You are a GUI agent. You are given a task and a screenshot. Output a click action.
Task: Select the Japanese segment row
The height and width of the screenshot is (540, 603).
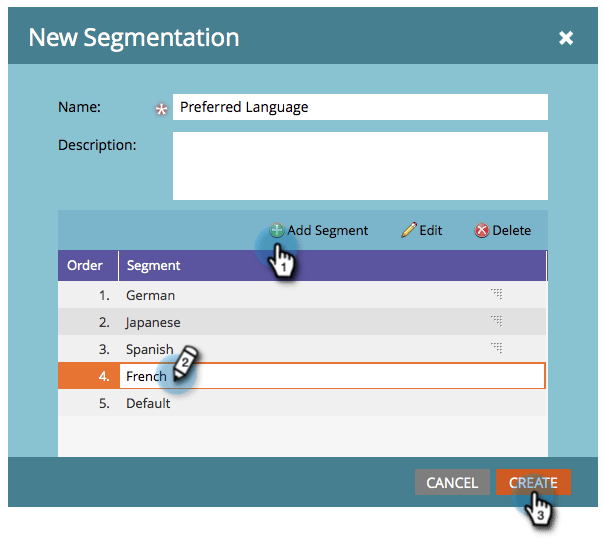[300, 322]
